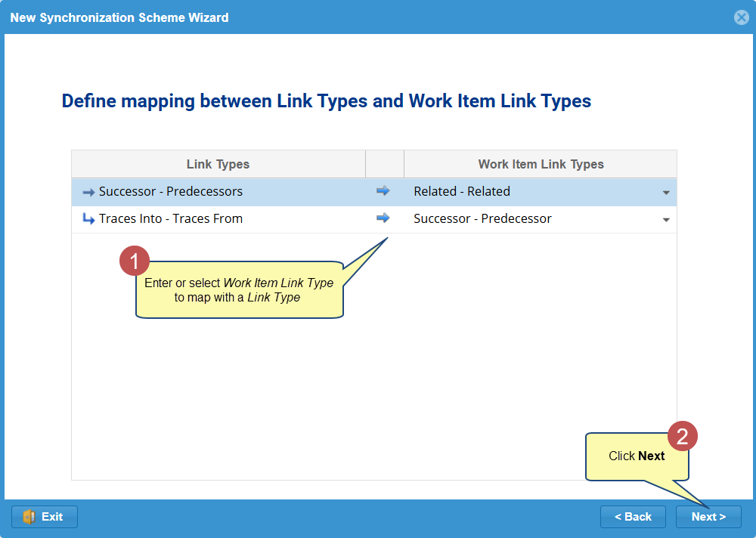This screenshot has width=756, height=538.
Task: Click mapping arrow in Traces Into row
Action: tap(383, 218)
